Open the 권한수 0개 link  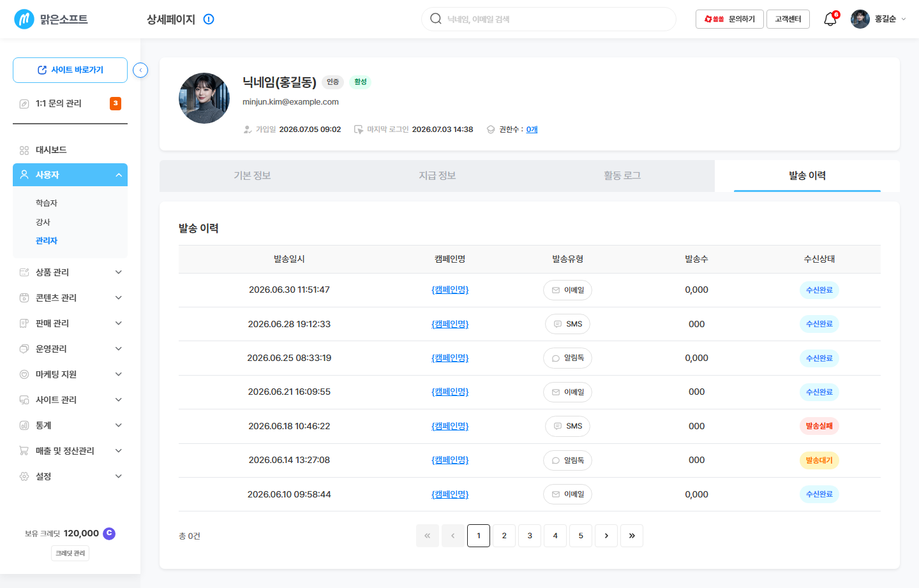coord(532,129)
